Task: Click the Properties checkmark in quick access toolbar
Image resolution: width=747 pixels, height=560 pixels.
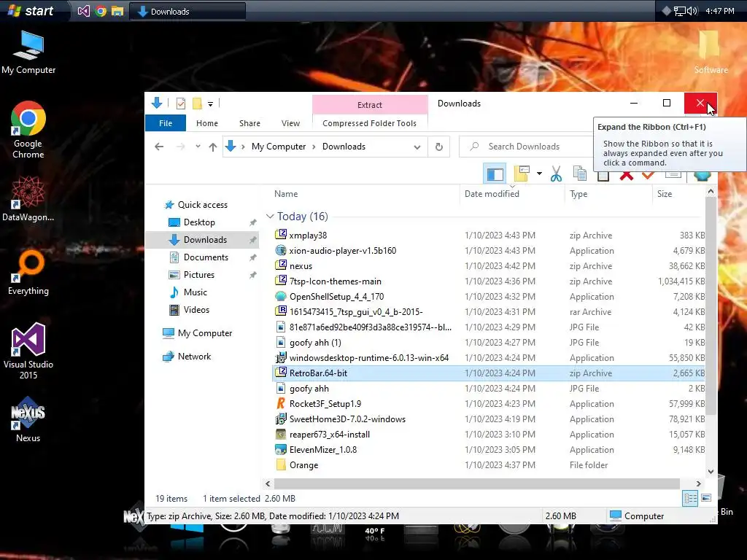Action: (181, 104)
